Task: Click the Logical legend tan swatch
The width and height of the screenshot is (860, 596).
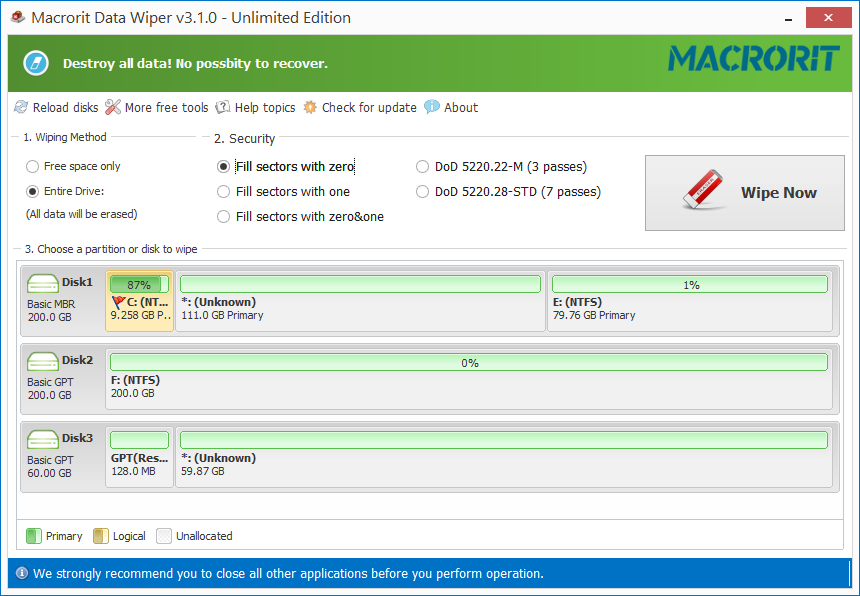Action: [x=101, y=536]
